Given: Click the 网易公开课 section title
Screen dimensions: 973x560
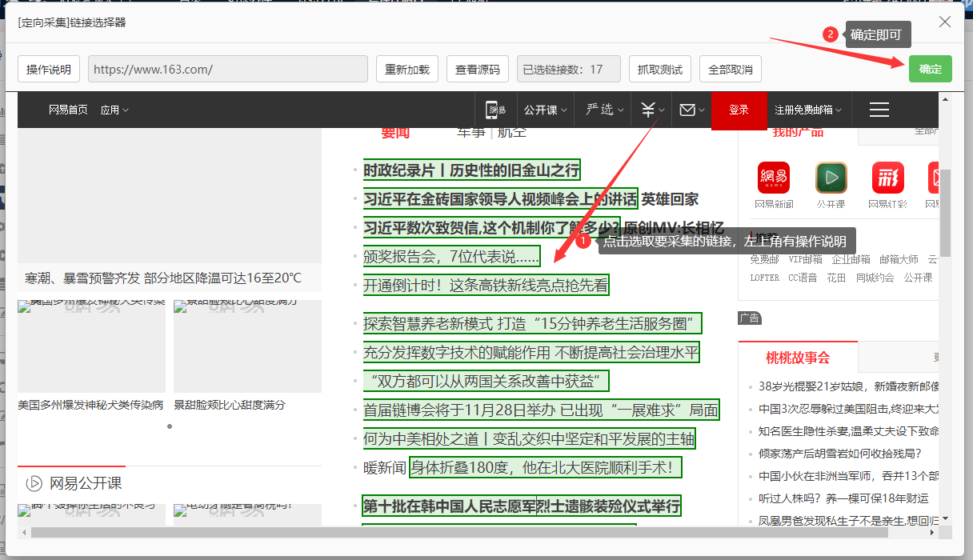Looking at the screenshot, I should point(86,483).
